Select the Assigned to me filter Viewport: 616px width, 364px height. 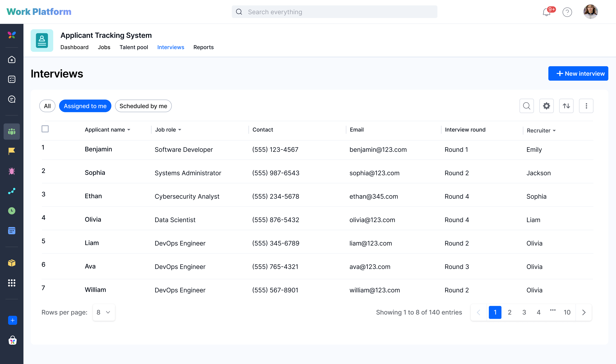click(x=85, y=106)
